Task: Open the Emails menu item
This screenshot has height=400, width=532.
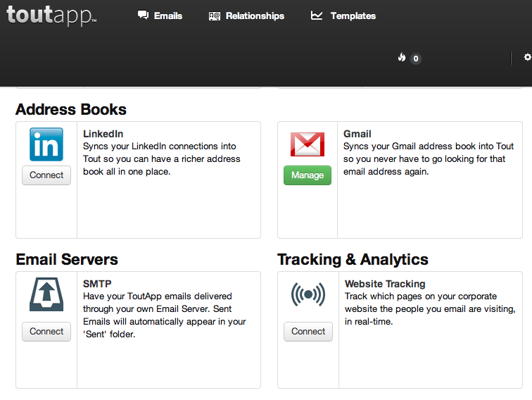Action: point(160,15)
